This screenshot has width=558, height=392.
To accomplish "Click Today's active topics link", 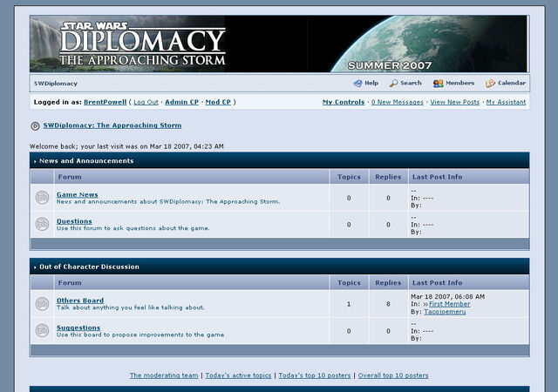I will [238, 375].
